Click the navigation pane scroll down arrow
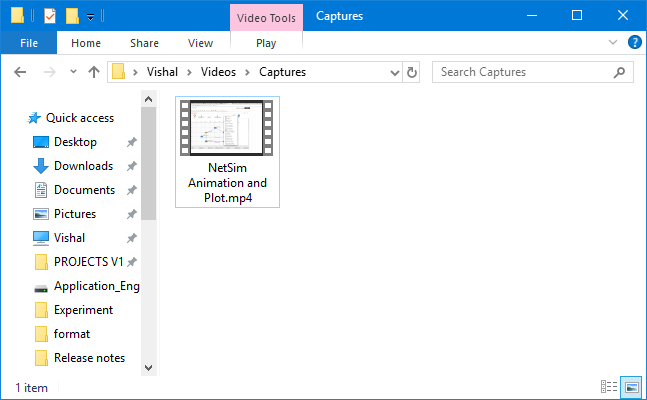 (149, 367)
